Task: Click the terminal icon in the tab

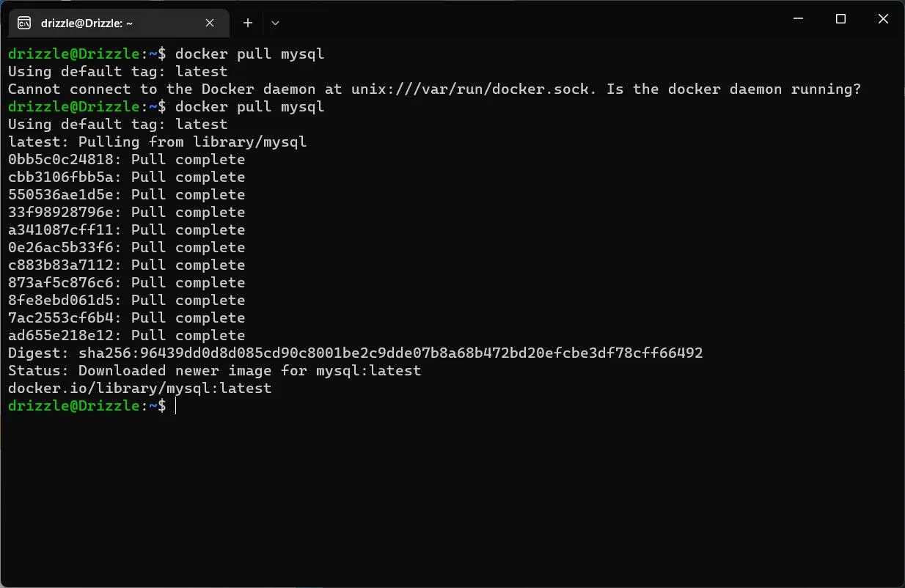Action: click(24, 23)
